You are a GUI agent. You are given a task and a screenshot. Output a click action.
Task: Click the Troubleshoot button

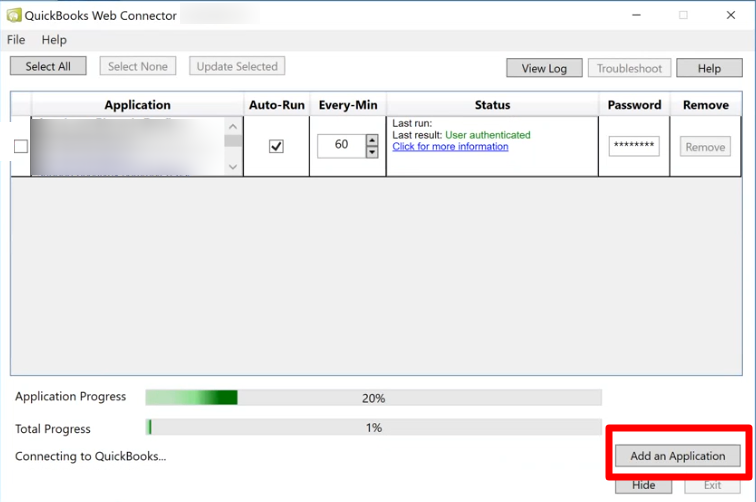click(x=629, y=68)
